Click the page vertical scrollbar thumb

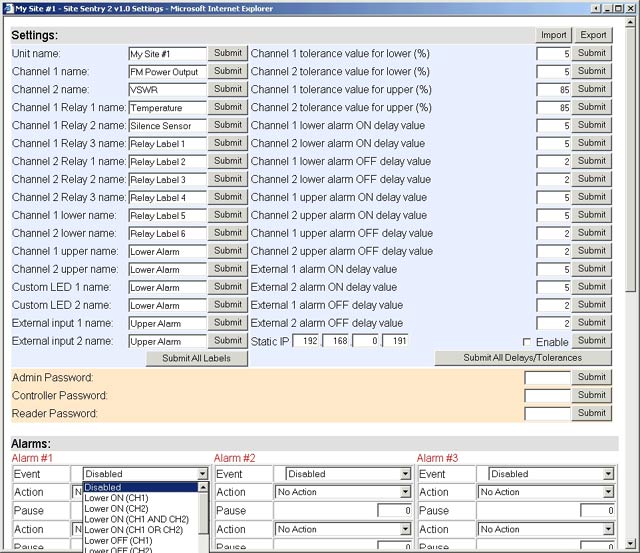pos(630,160)
